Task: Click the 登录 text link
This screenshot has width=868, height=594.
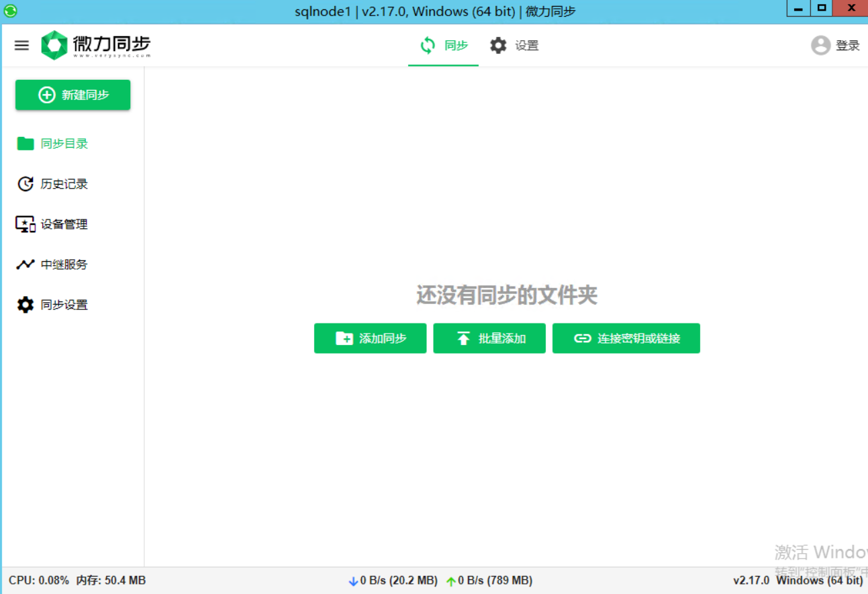Action: pos(847,46)
